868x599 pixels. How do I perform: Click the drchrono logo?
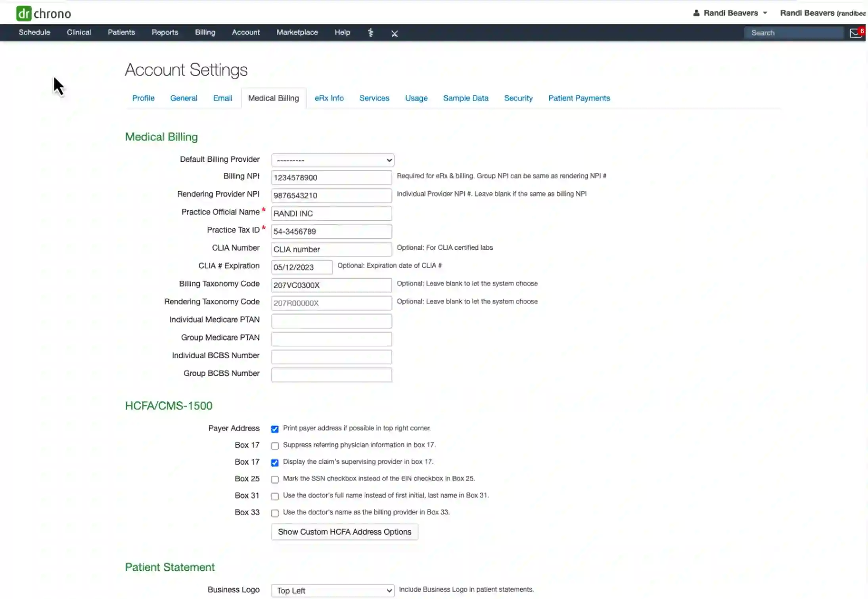44,12
